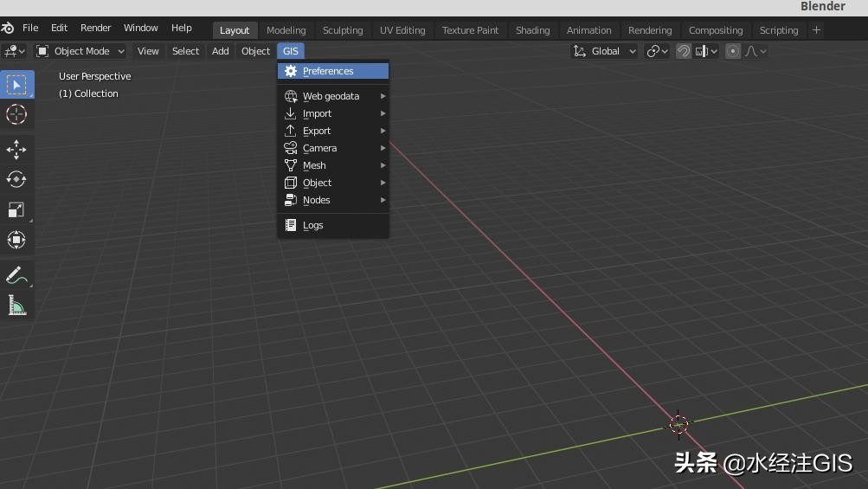Select the Select Box tool
This screenshot has height=489, width=868.
tap(16, 84)
